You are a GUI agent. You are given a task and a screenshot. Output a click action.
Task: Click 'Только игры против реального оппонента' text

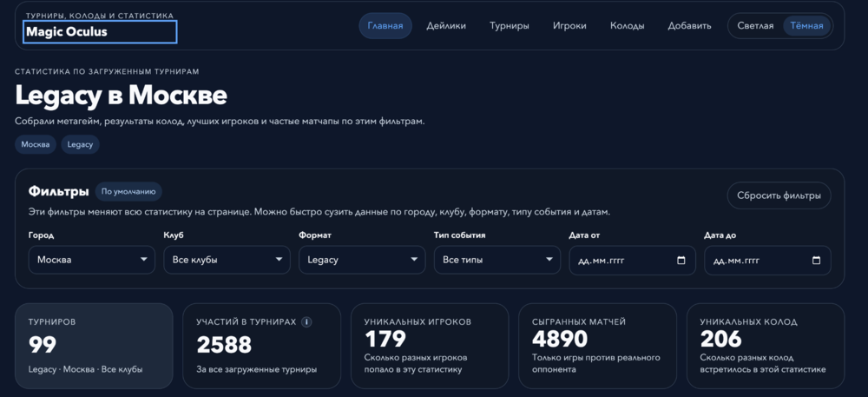pos(596,363)
